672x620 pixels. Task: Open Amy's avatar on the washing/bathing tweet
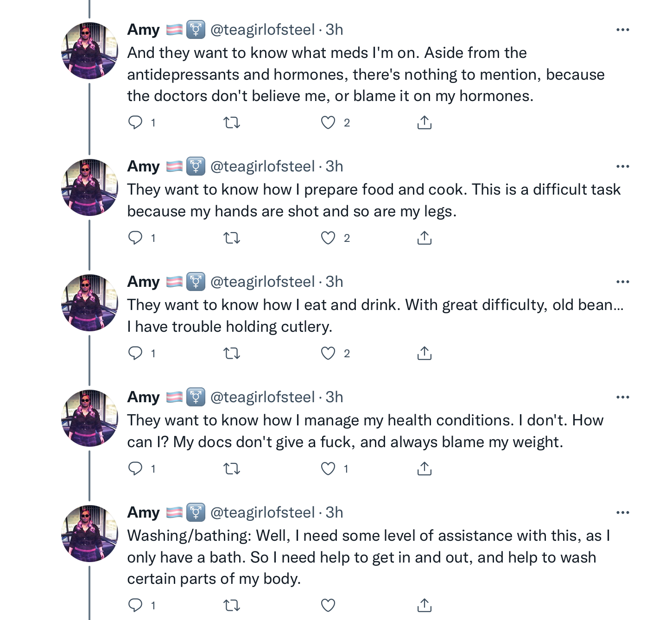coord(90,533)
